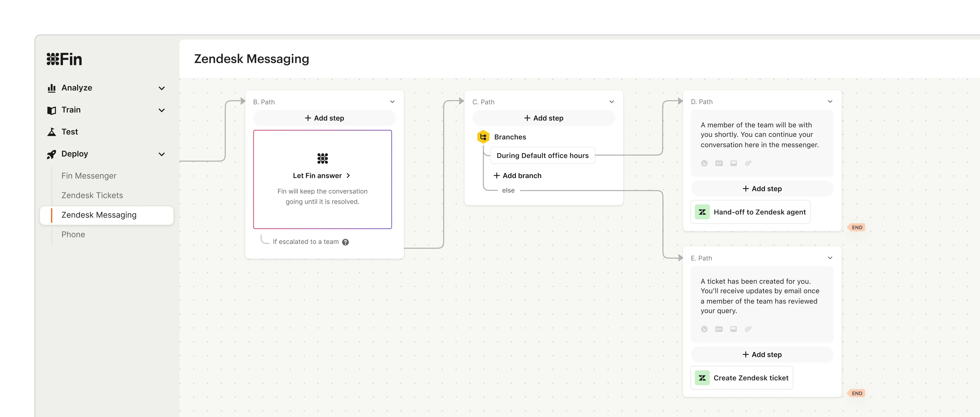Click Add step in D. Path

(762, 189)
